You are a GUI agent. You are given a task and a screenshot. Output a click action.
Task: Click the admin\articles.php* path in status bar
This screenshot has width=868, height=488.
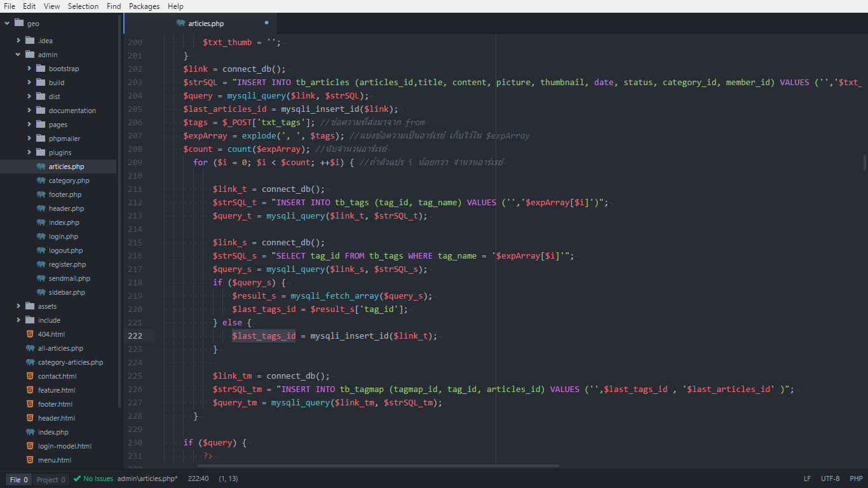coord(147,478)
